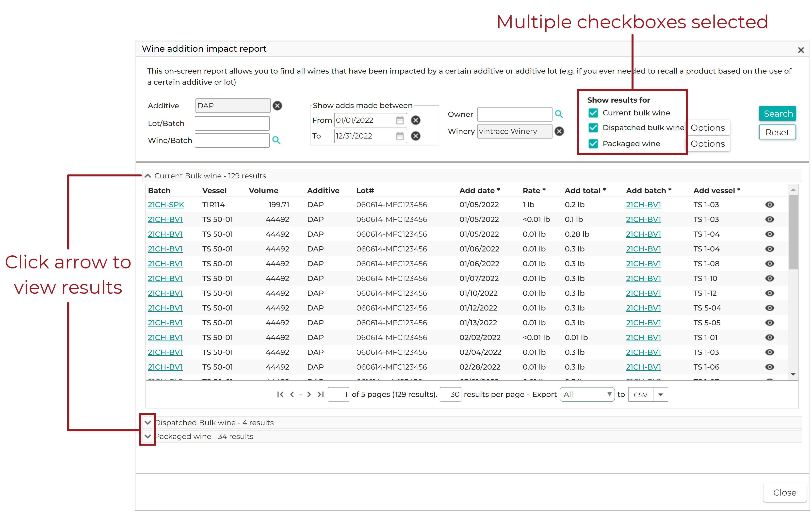Clear the To date value
This screenshot has width=812, height=514.
[x=416, y=136]
